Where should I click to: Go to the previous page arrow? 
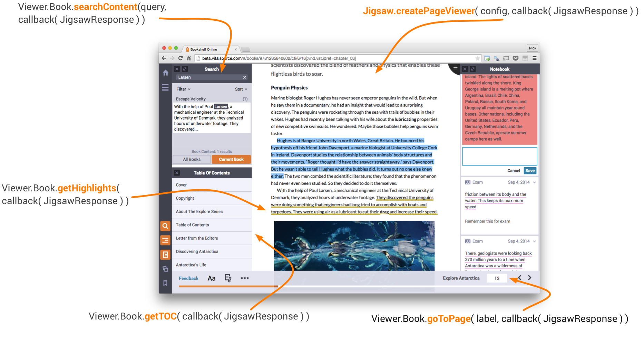tap(520, 278)
